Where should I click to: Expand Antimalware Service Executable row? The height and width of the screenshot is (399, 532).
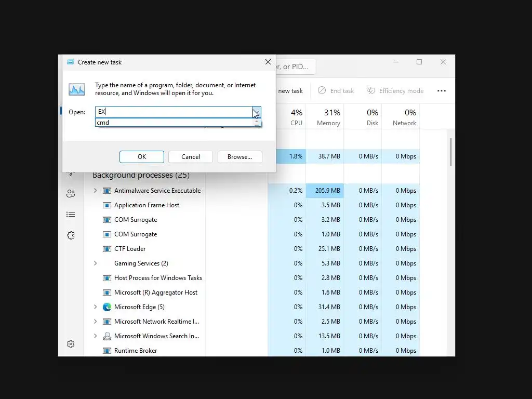coord(96,191)
